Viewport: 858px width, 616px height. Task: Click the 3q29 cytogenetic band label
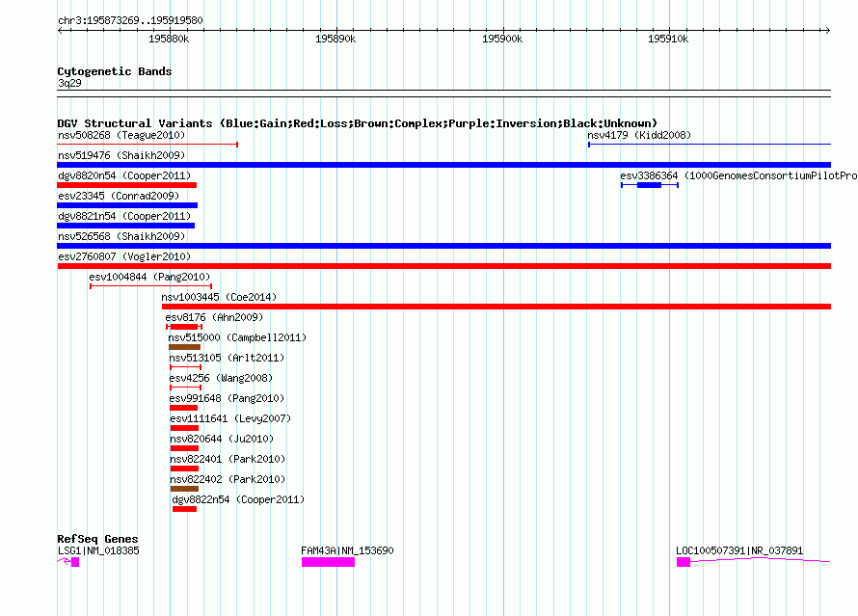[x=69, y=83]
